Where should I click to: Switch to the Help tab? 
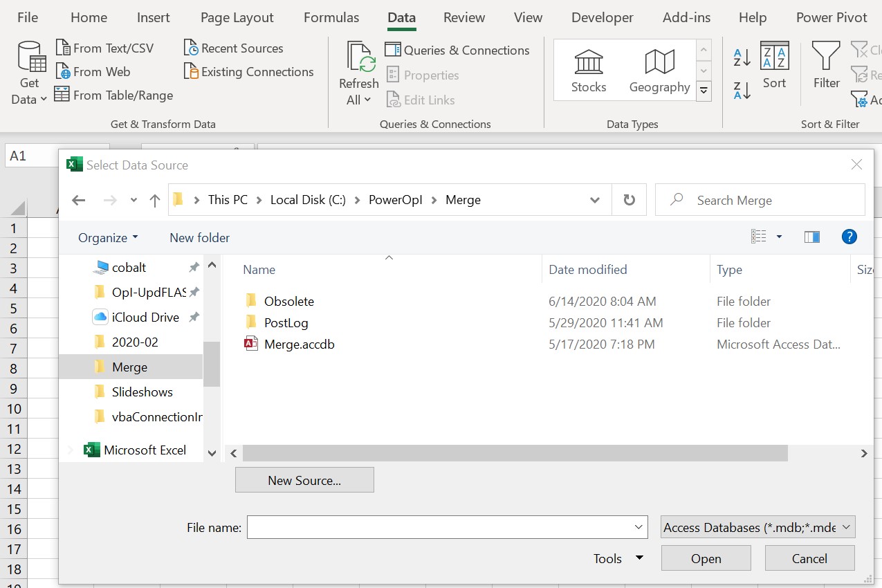tap(753, 17)
